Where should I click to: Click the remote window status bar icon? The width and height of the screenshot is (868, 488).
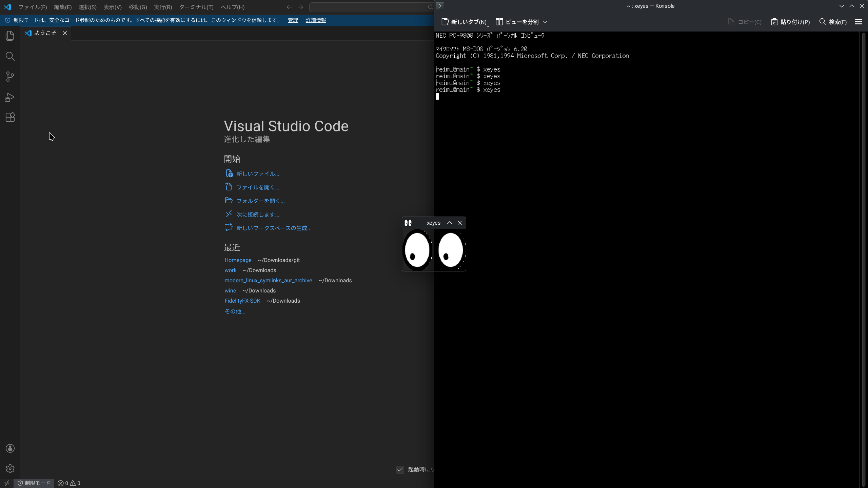pyautogui.click(x=7, y=483)
